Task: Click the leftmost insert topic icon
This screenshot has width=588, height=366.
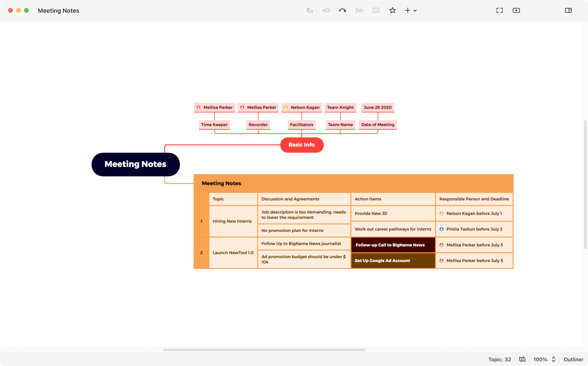Action: [x=309, y=10]
